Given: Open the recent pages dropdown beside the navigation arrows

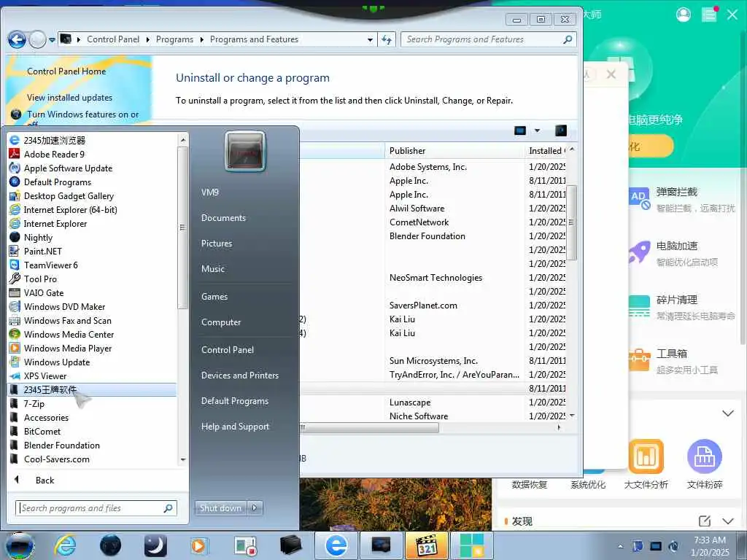Looking at the screenshot, I should 52,39.
